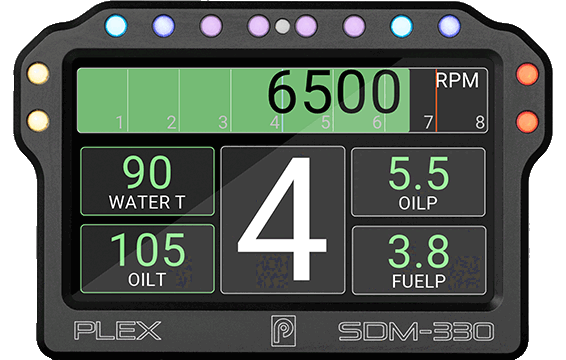Image resolution: width=566 pixels, height=360 pixels.
Task: Click the small grey center light sensor
Action: (282, 26)
